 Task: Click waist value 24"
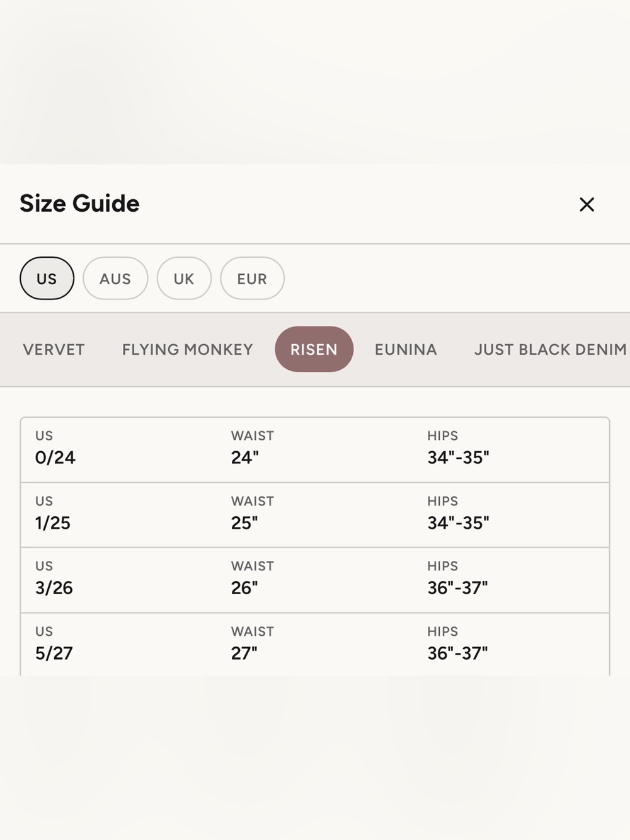[x=245, y=457]
